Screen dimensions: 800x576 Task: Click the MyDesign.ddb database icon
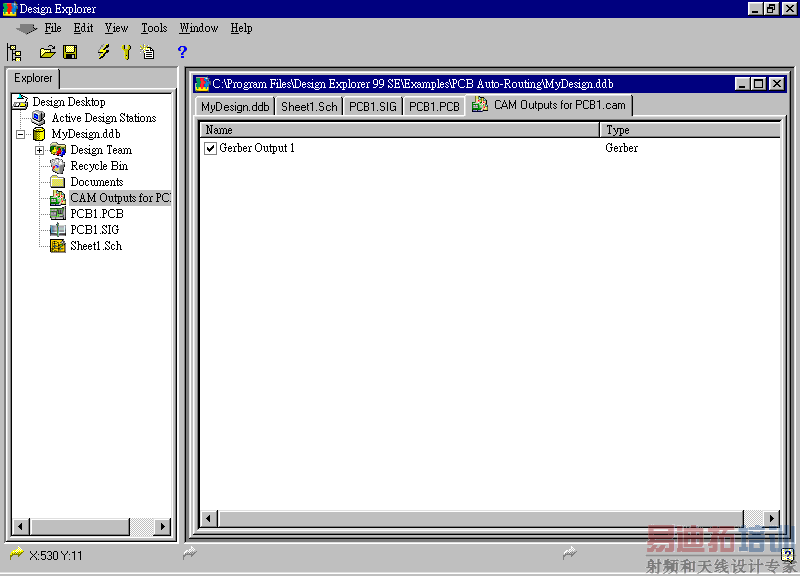[39, 134]
